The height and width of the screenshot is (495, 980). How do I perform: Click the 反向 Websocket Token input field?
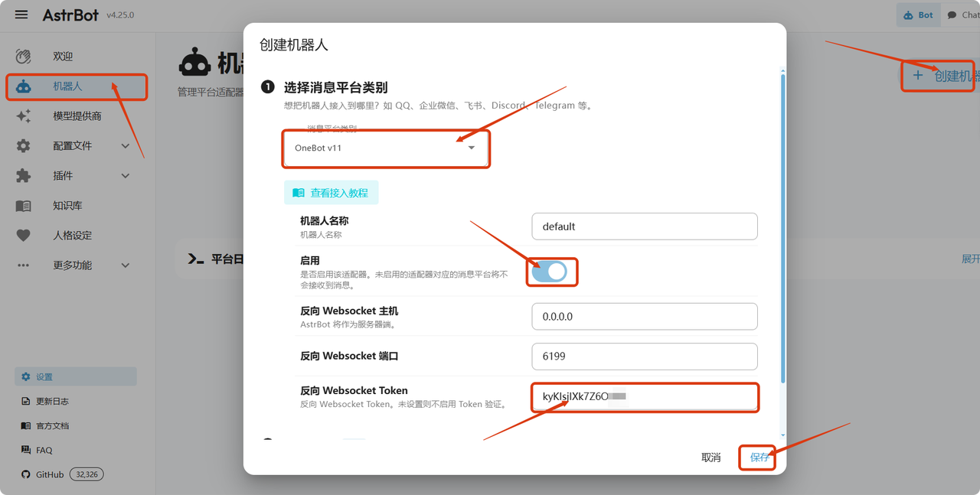tap(645, 396)
